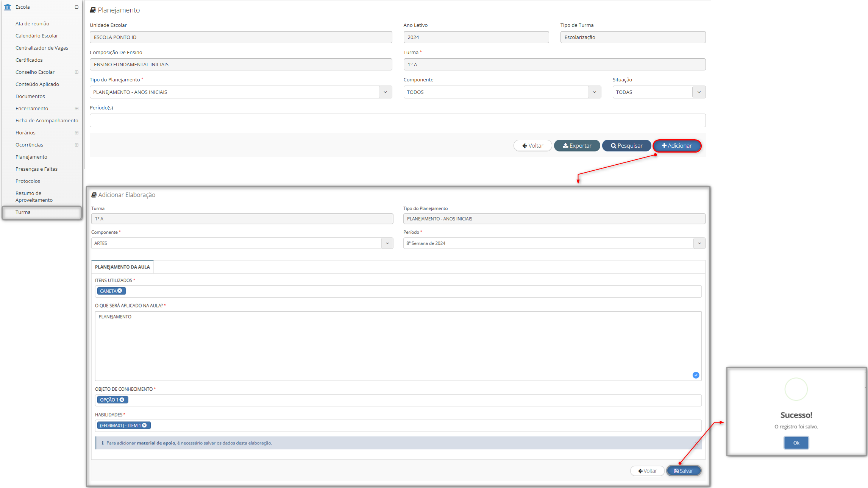
Task: Expand Horários submenu
Action: [x=76, y=133]
